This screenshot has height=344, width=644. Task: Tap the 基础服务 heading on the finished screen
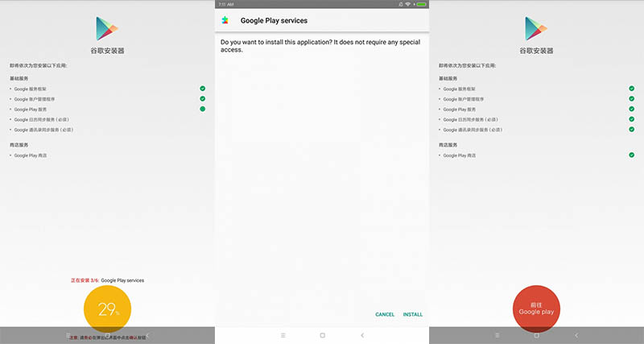point(448,78)
